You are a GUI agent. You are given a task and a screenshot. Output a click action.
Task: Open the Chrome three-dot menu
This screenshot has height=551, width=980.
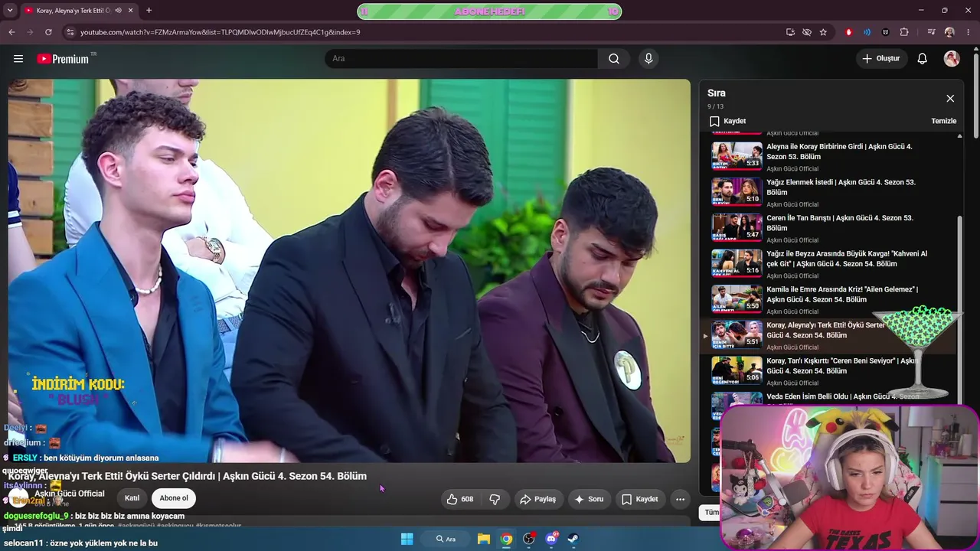click(968, 32)
